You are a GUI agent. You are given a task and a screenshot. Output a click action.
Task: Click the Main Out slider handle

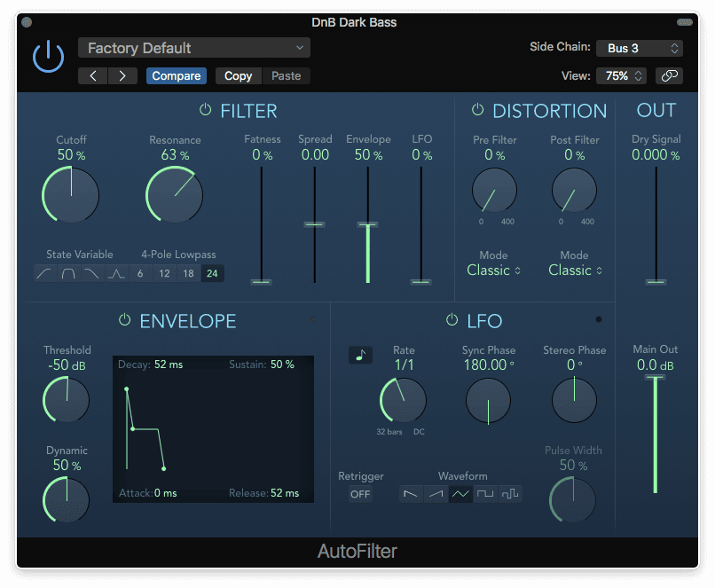pyautogui.click(x=656, y=378)
